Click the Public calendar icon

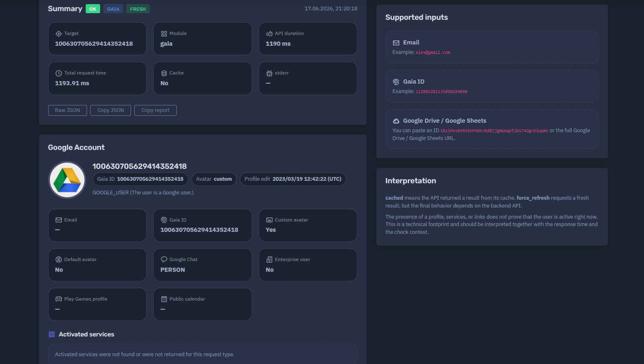[x=164, y=299]
